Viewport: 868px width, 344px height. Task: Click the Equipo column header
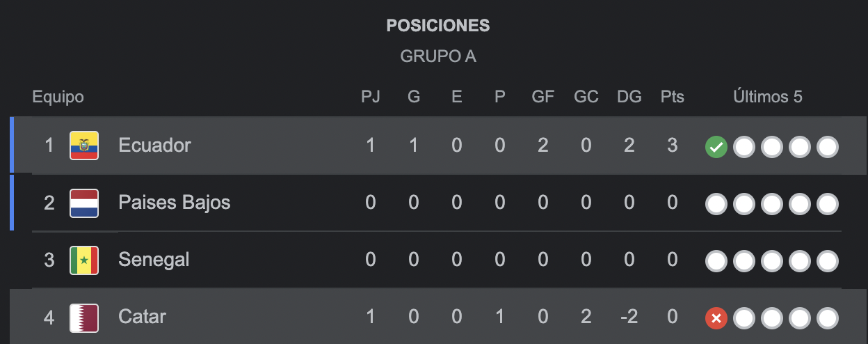(58, 97)
